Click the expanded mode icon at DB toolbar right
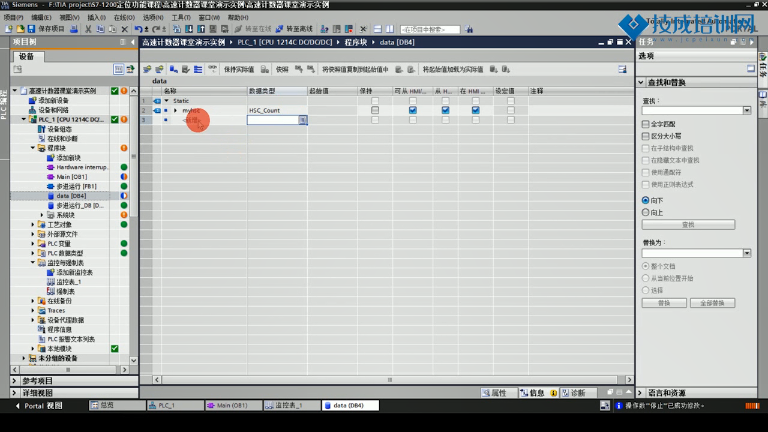This screenshot has width=768, height=432. tap(623, 70)
